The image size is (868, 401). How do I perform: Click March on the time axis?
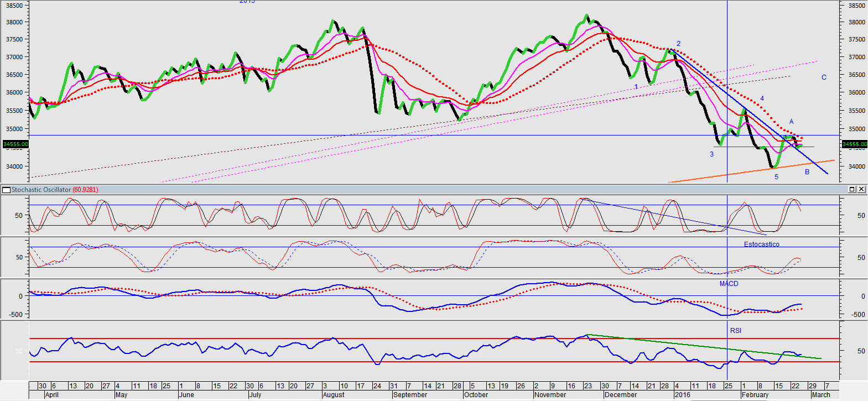(821, 395)
